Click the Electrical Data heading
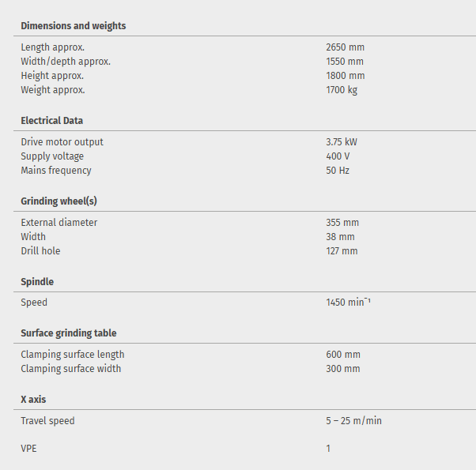 click(x=51, y=121)
